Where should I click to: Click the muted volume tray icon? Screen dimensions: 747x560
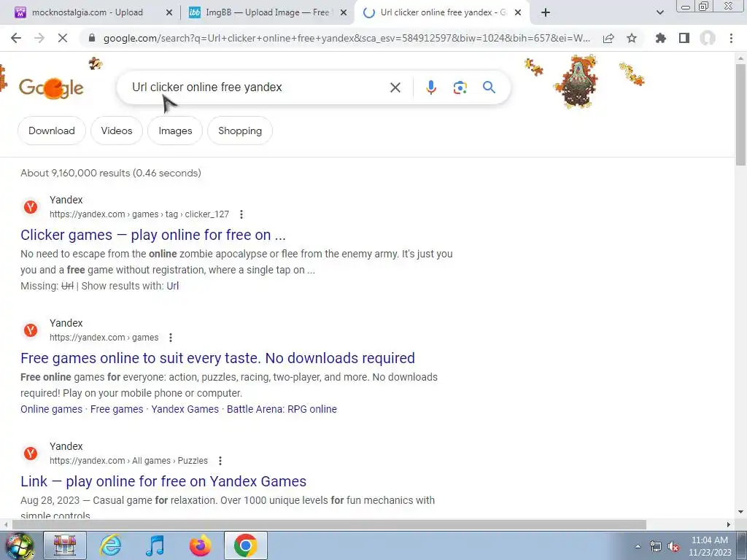673,546
